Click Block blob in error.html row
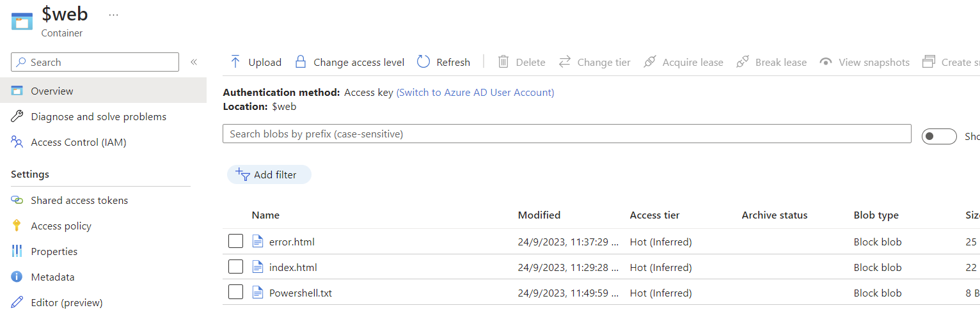 pos(878,242)
